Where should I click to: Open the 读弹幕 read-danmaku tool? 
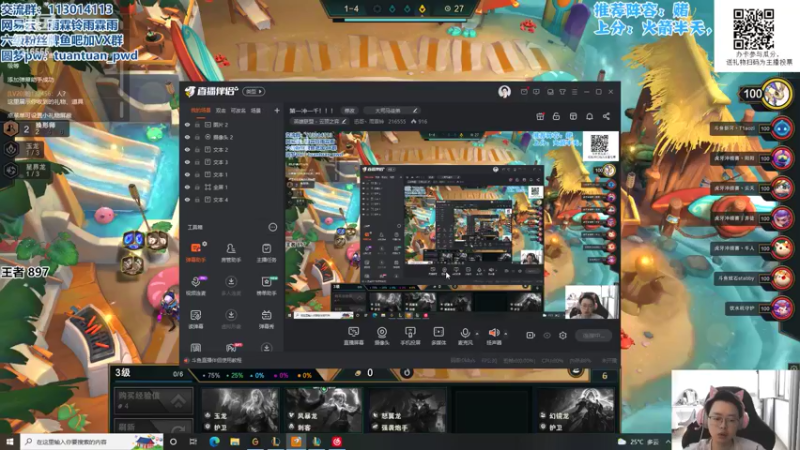tap(196, 319)
